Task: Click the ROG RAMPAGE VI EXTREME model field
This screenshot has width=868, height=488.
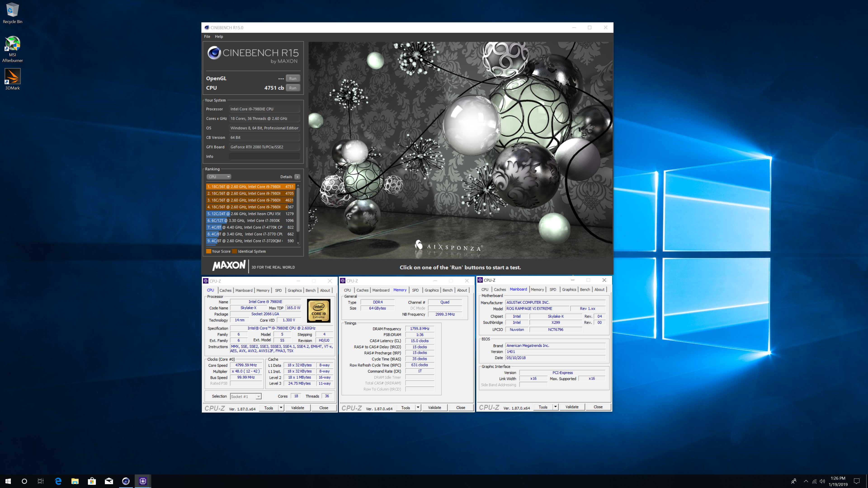Action: (x=537, y=308)
